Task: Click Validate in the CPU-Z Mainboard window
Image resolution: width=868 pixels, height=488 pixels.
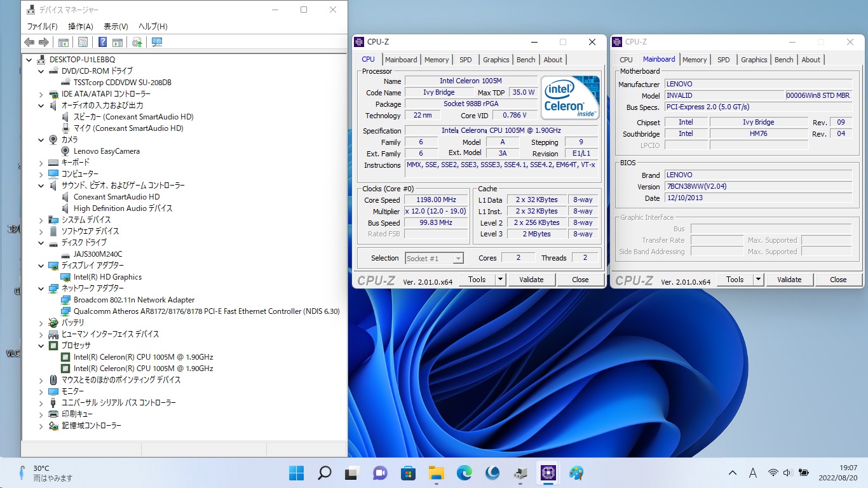Action: (x=789, y=280)
